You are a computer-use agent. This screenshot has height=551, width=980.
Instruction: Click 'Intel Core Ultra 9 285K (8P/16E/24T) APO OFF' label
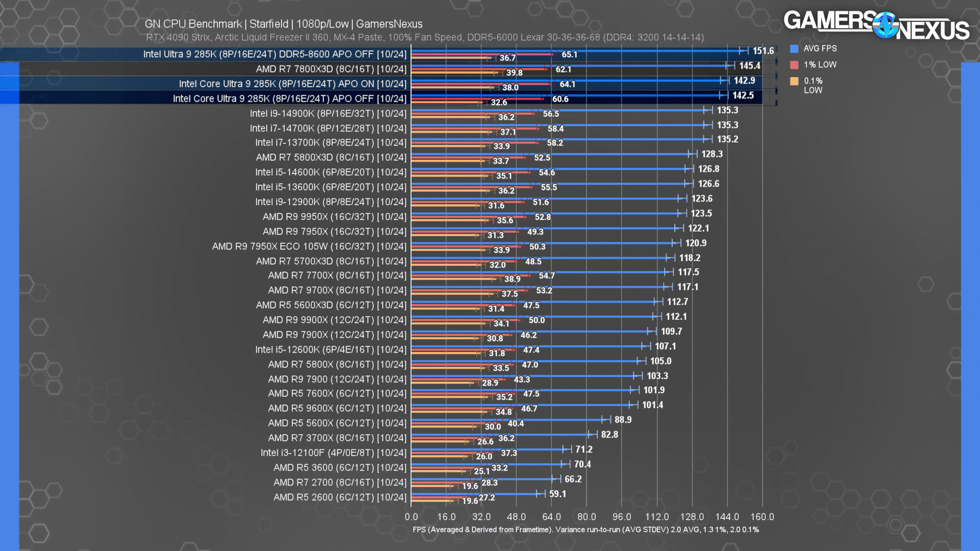pyautogui.click(x=289, y=98)
